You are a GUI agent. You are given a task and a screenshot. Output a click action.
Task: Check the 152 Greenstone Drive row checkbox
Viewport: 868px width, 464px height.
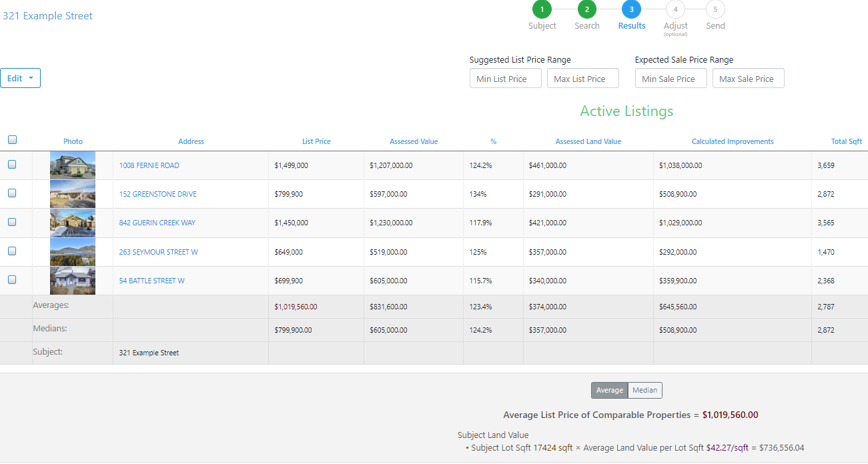(x=12, y=193)
